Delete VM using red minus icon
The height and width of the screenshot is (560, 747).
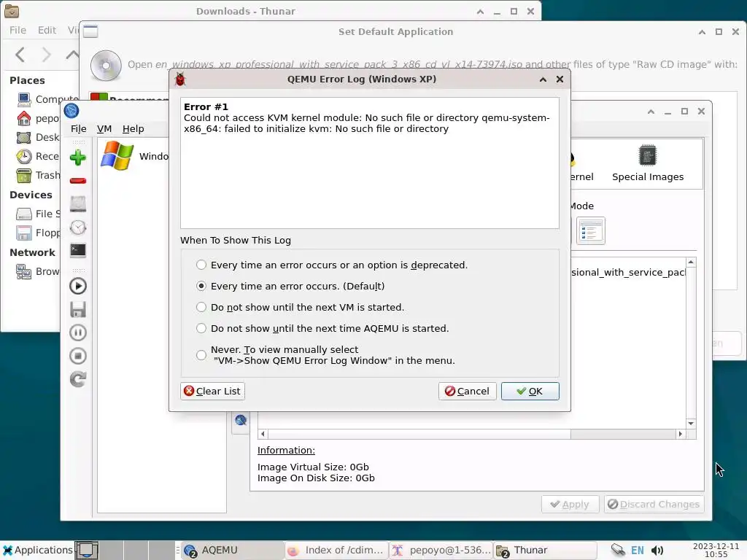(x=77, y=181)
